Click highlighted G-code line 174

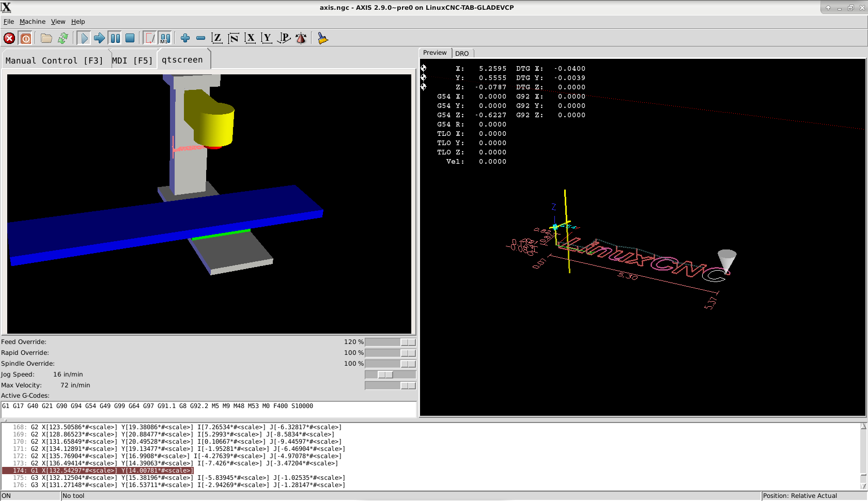click(x=98, y=471)
